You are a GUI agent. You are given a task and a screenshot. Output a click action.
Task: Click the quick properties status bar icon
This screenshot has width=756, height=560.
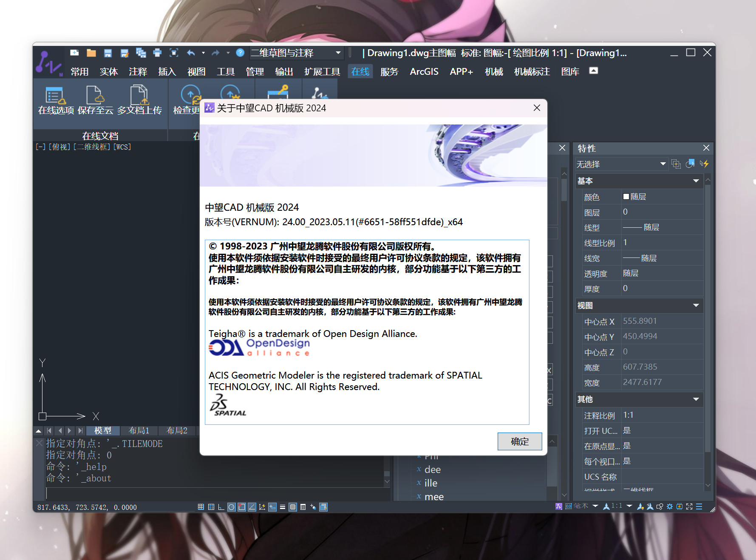[303, 507]
